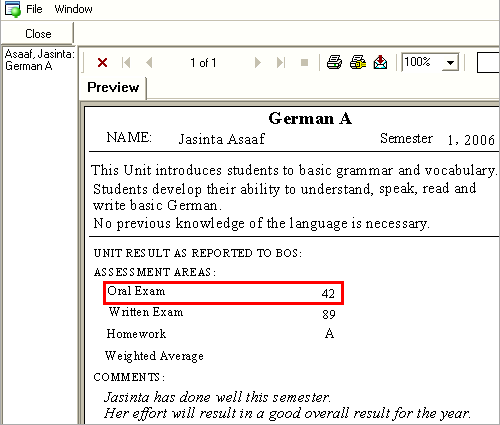This screenshot has width=500, height=425.
Task: Select Asaaf, Jasinta: German A list entry
Action: (39, 60)
